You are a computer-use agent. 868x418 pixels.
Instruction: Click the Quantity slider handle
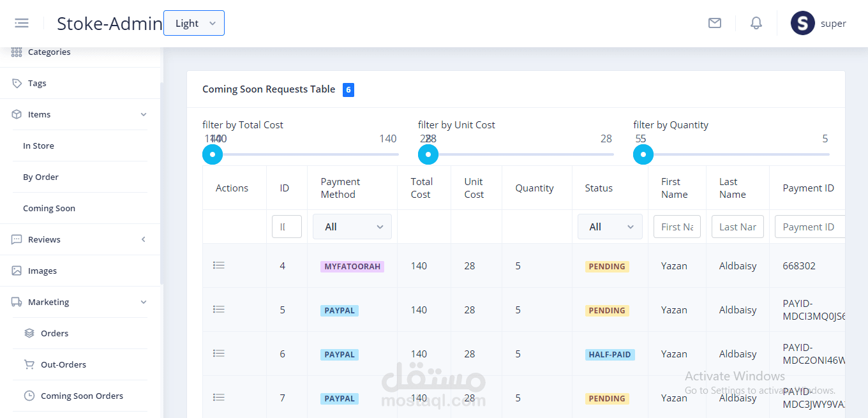[x=643, y=154]
